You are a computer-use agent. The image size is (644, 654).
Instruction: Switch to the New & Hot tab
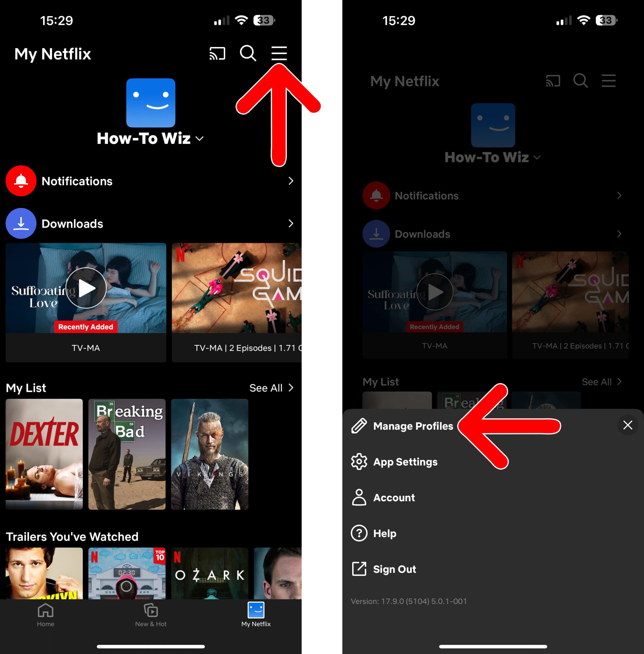click(x=151, y=615)
